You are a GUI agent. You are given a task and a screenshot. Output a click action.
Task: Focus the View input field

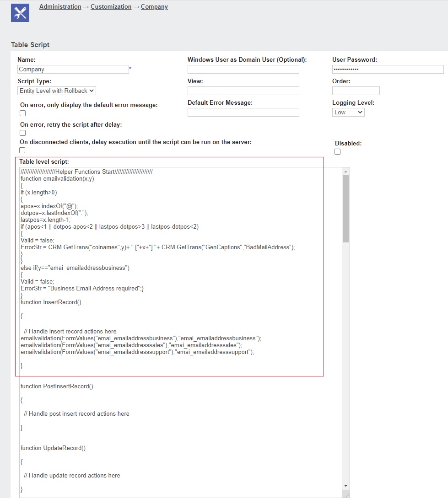click(243, 91)
